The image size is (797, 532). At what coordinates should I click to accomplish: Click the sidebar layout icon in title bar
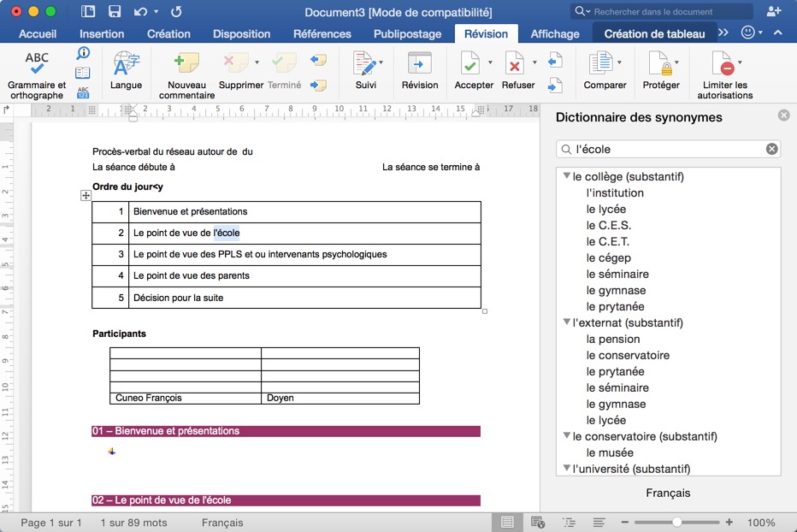tap(88, 11)
